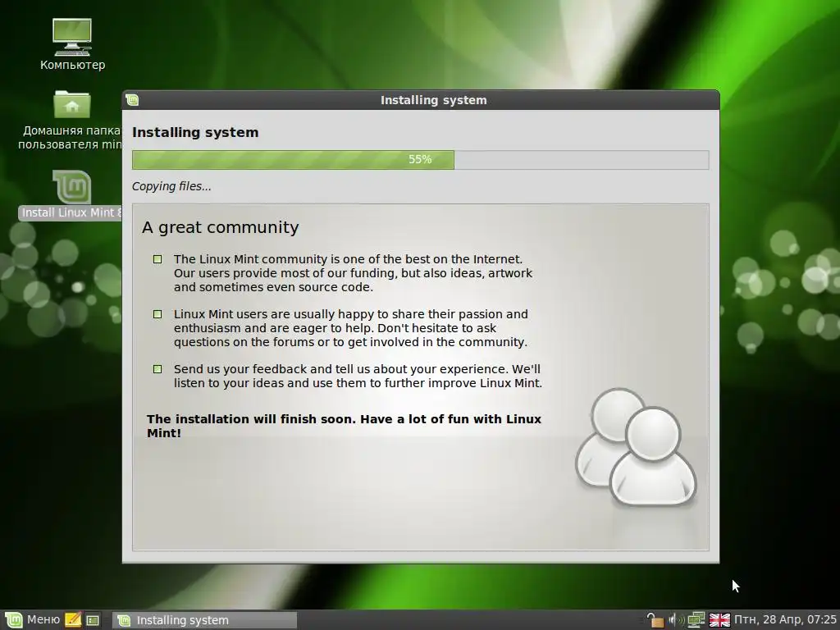Viewport: 840px width, 630px height.
Task: Click the bullet beside 'Send us your feedback'
Action: (x=157, y=369)
